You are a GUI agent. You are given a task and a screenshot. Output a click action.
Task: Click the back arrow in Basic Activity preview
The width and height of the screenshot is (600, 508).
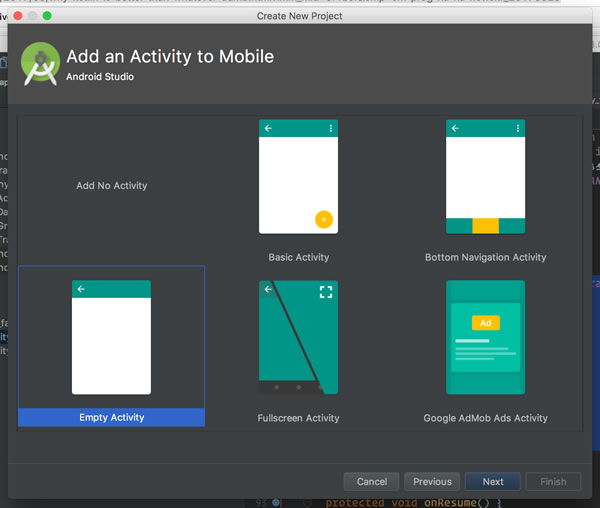(268, 128)
